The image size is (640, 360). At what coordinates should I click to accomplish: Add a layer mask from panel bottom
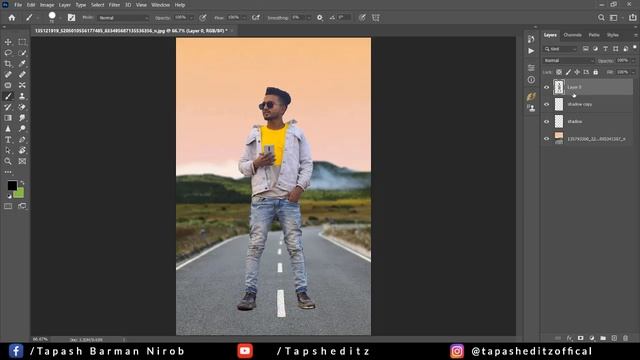[x=580, y=338]
